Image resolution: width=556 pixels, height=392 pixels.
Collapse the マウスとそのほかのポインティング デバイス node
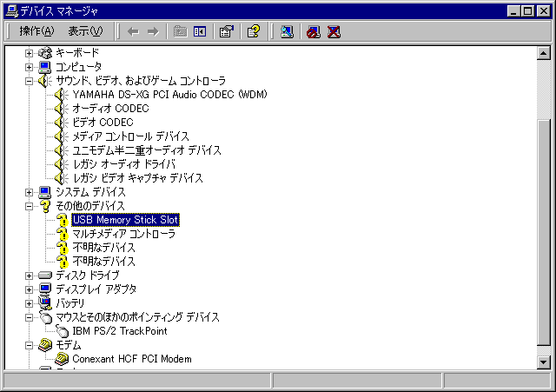29,317
